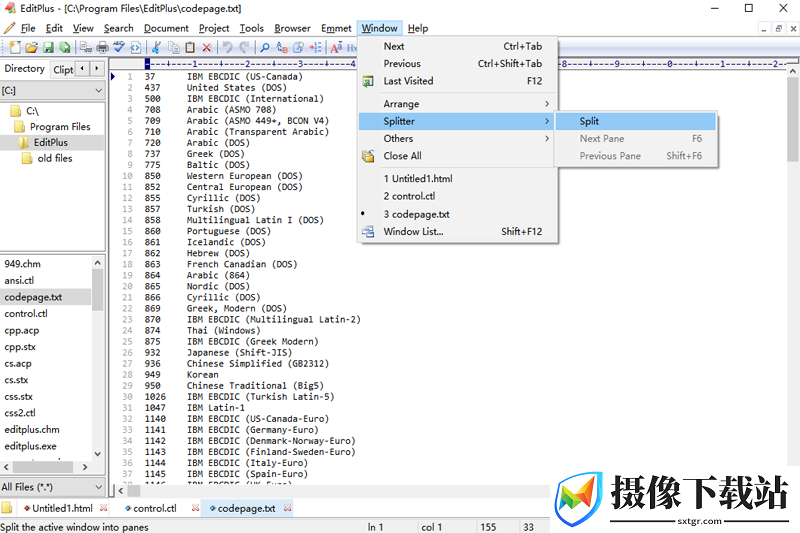800x533 pixels.
Task: Open the Help menu
Action: [x=418, y=28]
